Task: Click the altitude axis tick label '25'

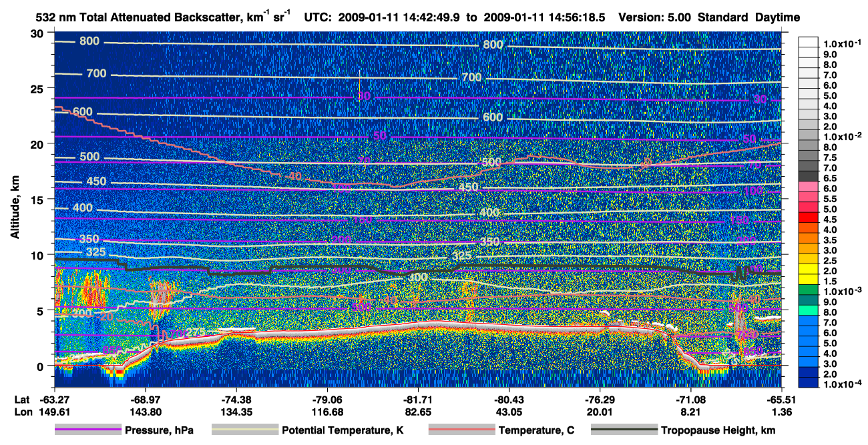Action: pyautogui.click(x=37, y=89)
